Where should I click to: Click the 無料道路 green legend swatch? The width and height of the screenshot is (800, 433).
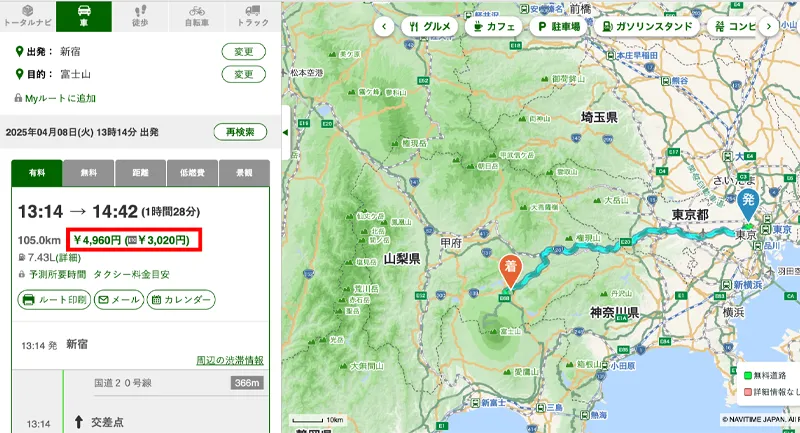[x=748, y=376]
